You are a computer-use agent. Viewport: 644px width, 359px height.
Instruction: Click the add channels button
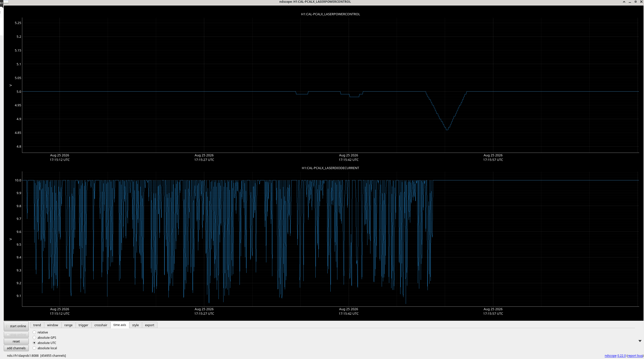[16, 348]
